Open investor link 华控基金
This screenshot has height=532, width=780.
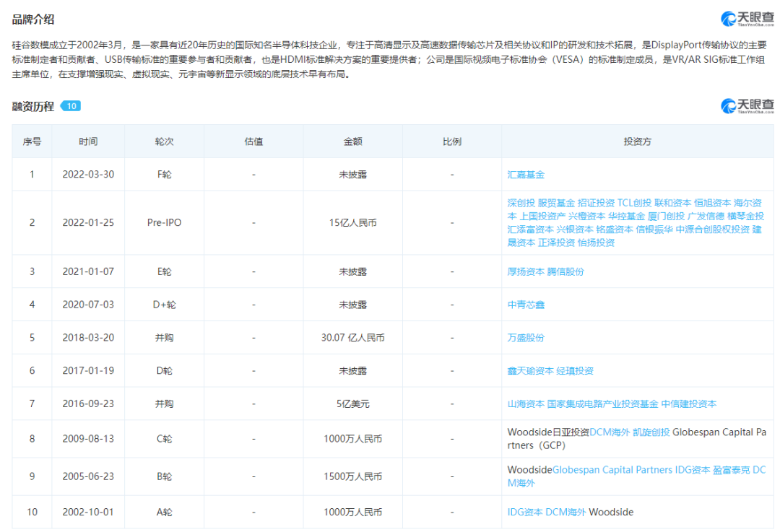point(626,217)
